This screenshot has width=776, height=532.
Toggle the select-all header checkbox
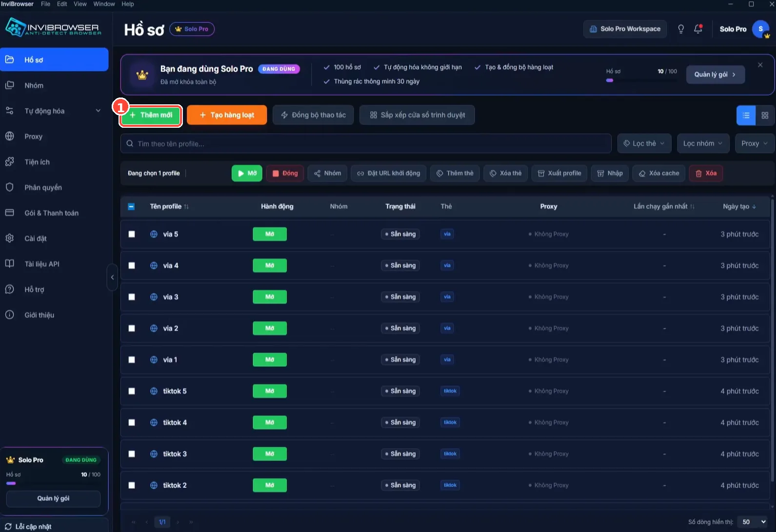pyautogui.click(x=131, y=207)
